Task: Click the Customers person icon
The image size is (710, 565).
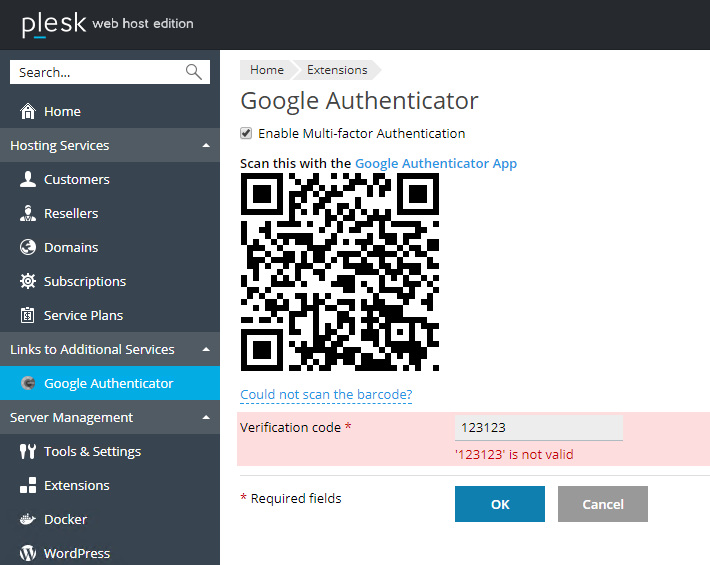Action: [28, 179]
